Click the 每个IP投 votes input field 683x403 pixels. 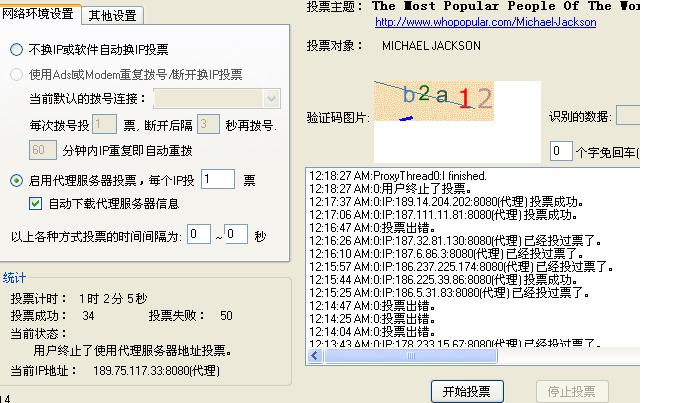[217, 180]
